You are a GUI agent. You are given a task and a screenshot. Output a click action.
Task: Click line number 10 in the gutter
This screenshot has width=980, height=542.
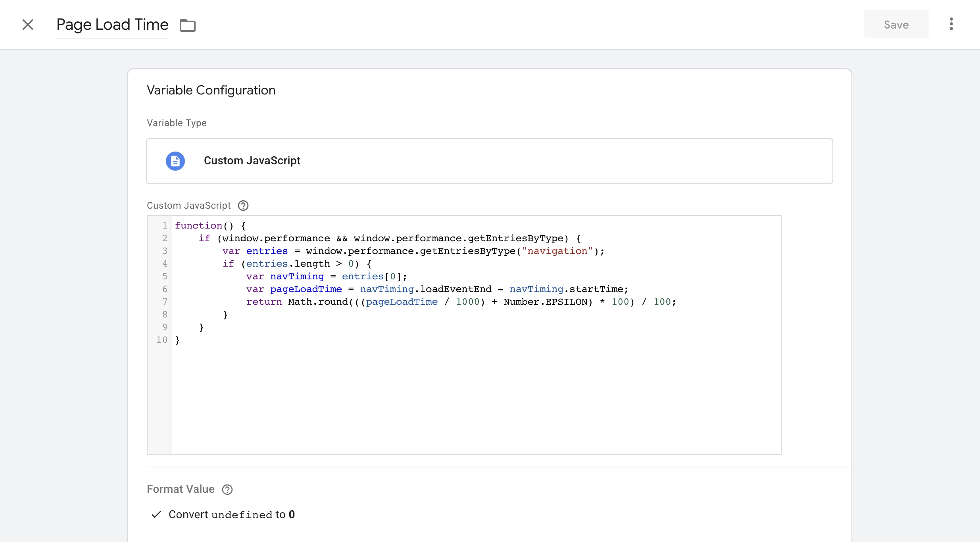(162, 340)
